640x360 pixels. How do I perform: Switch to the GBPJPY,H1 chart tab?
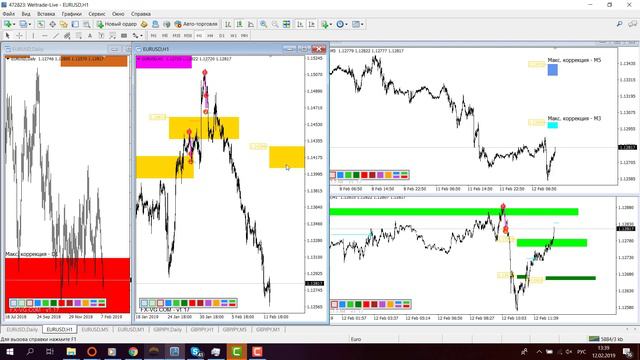202,329
